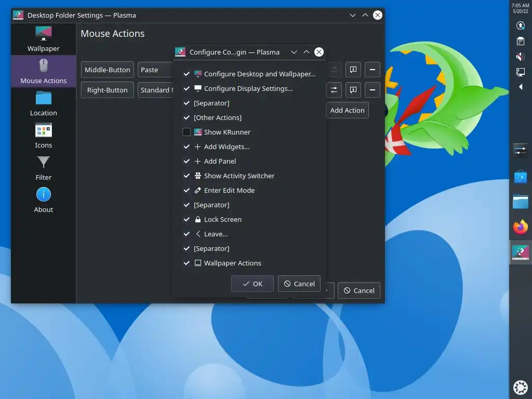Toggle the Separator checkbox above Lock Screen

187,205
